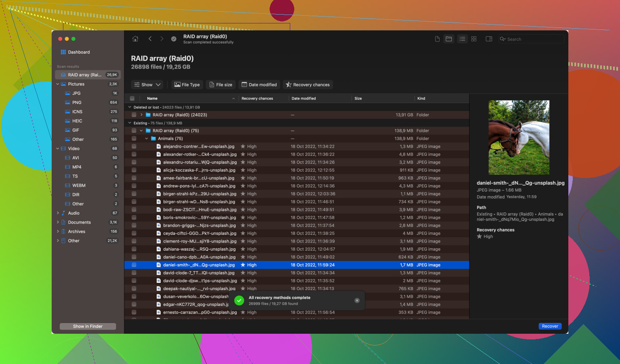Select the grid view icon
This screenshot has width=620, height=364.
(x=474, y=39)
